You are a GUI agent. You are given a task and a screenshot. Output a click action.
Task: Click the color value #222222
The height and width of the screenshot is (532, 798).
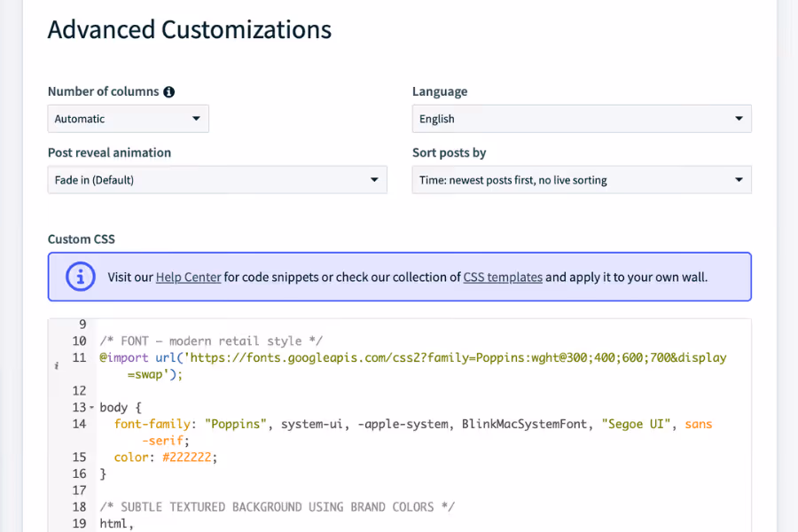point(187,457)
